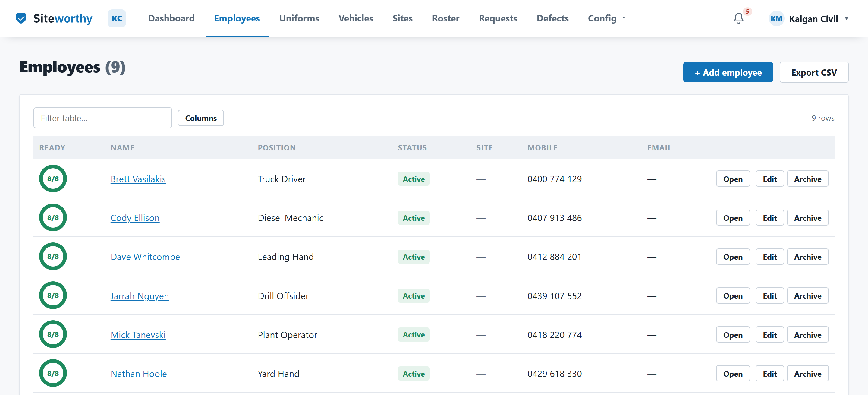Archive Mick Tanevski
The width and height of the screenshot is (868, 395).
808,335
